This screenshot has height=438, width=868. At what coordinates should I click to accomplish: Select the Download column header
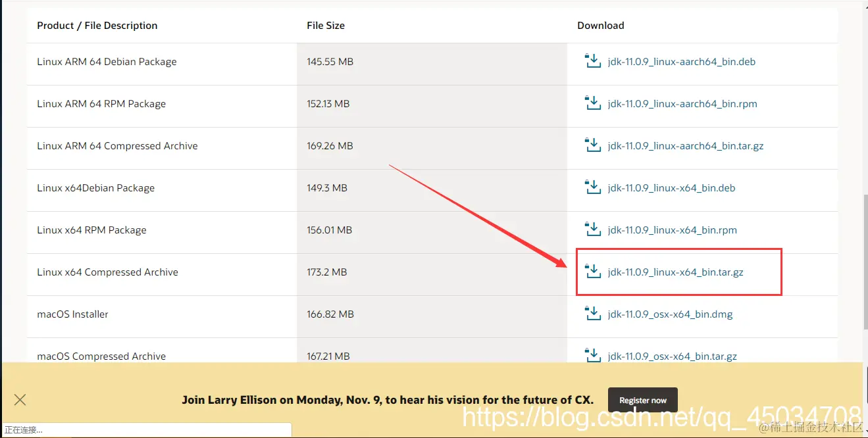tap(600, 26)
